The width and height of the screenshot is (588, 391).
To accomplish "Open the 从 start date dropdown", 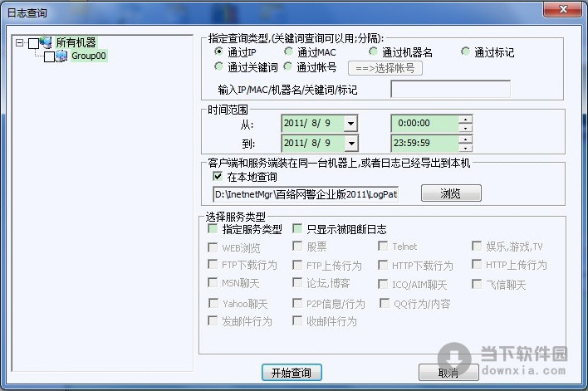I will (x=350, y=124).
